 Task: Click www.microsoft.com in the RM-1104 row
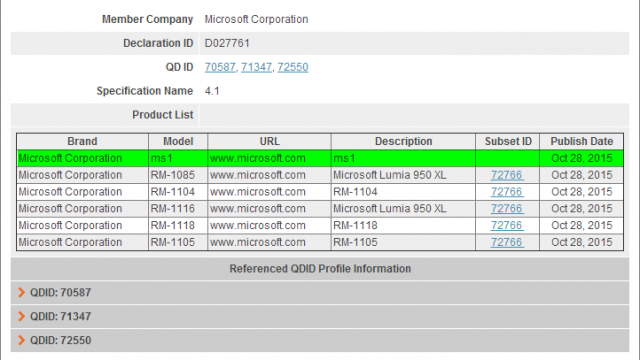[x=258, y=192]
